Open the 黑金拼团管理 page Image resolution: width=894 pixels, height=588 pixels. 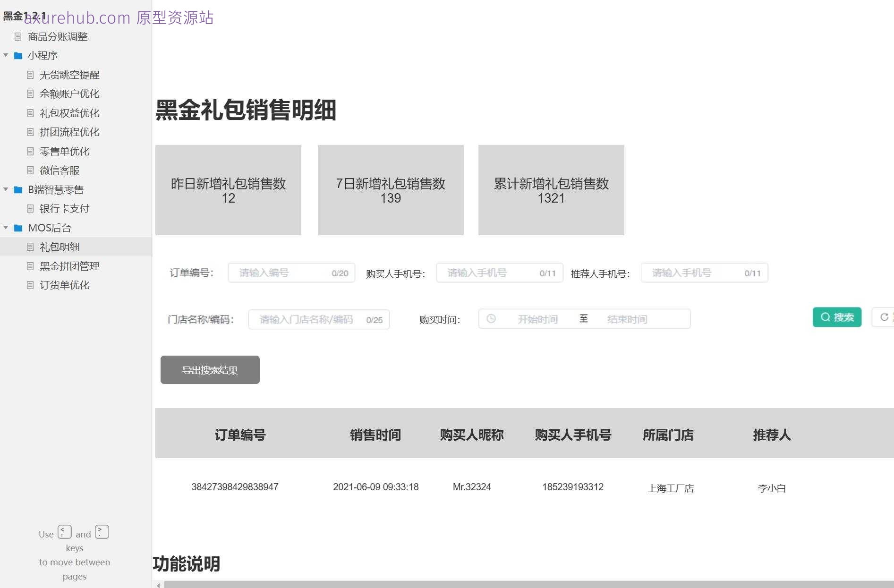click(x=69, y=266)
